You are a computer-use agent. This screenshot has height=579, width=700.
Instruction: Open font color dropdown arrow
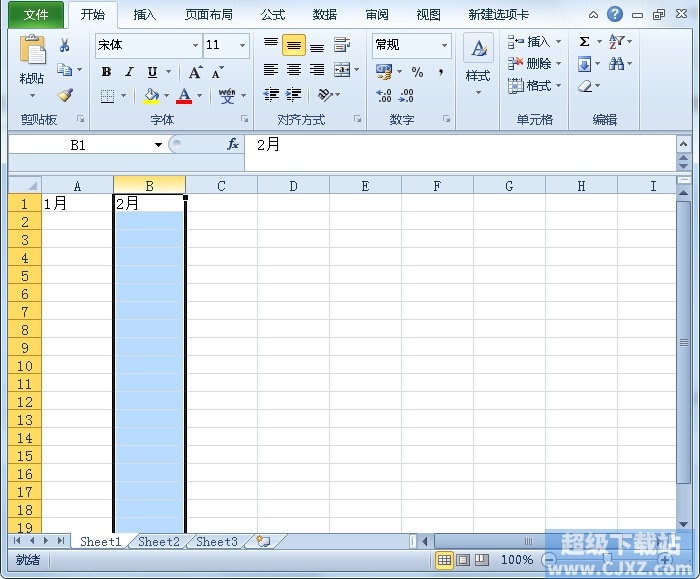click(x=199, y=96)
